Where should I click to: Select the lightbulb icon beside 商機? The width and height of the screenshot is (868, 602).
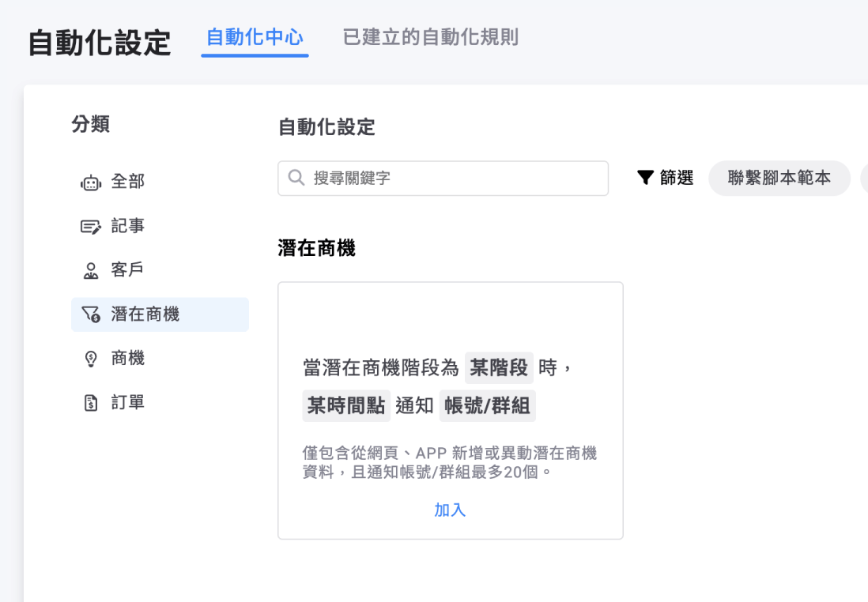(92, 358)
